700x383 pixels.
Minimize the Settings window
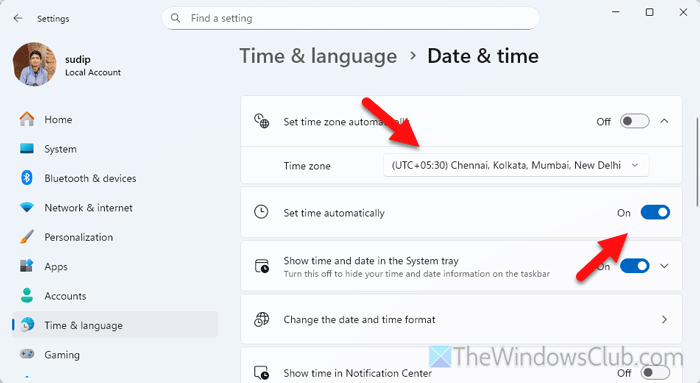coord(616,12)
